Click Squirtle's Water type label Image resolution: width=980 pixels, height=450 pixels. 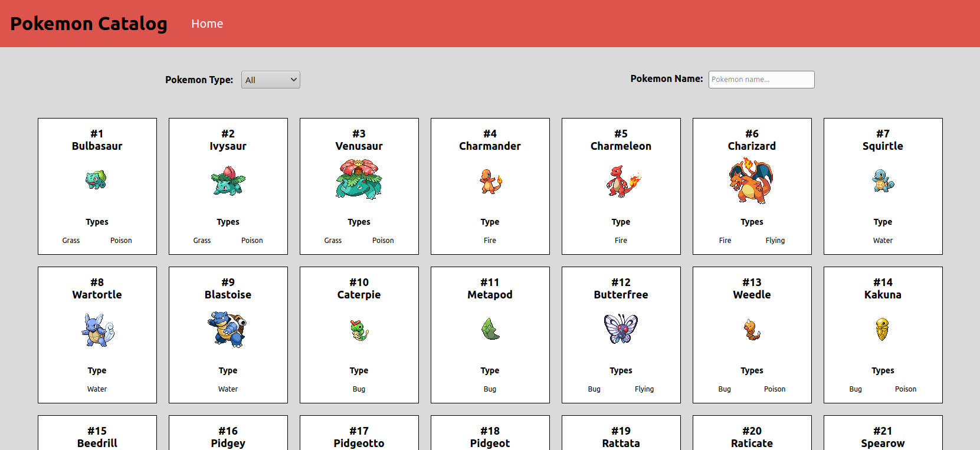pyautogui.click(x=883, y=241)
